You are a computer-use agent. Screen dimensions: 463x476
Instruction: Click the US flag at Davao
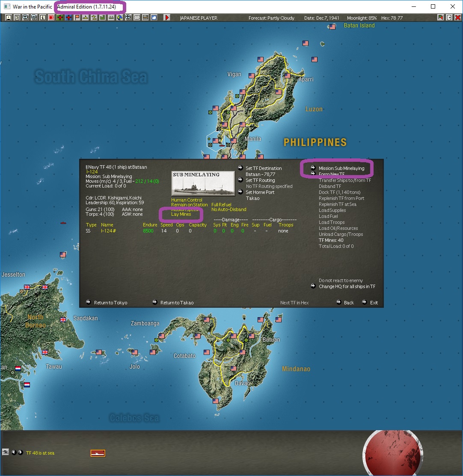coord(233,368)
